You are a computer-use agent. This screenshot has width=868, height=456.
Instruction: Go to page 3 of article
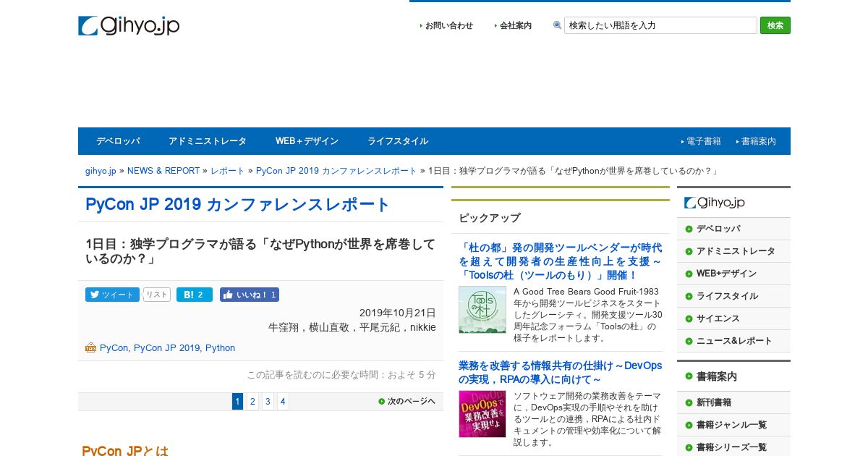point(268,402)
